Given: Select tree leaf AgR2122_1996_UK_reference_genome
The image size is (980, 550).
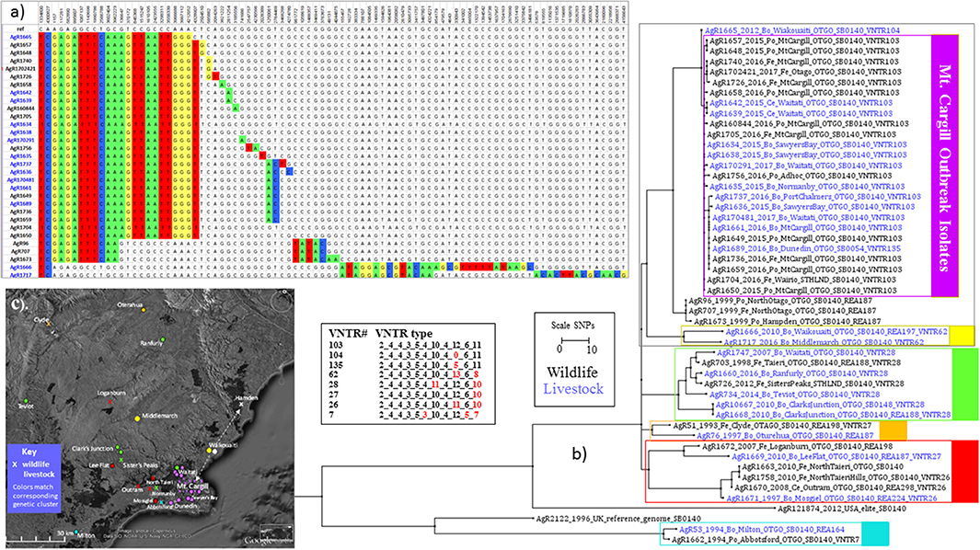Looking at the screenshot, I should click(618, 518).
